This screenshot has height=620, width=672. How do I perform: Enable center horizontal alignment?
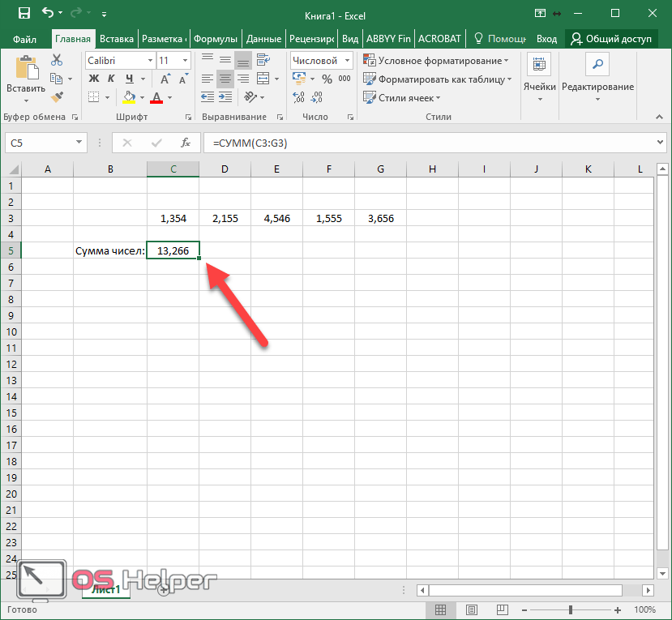[225, 79]
